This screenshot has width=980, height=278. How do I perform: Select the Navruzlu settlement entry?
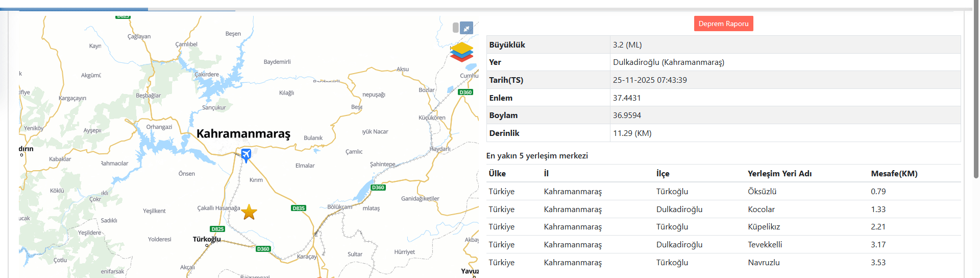[x=764, y=263]
